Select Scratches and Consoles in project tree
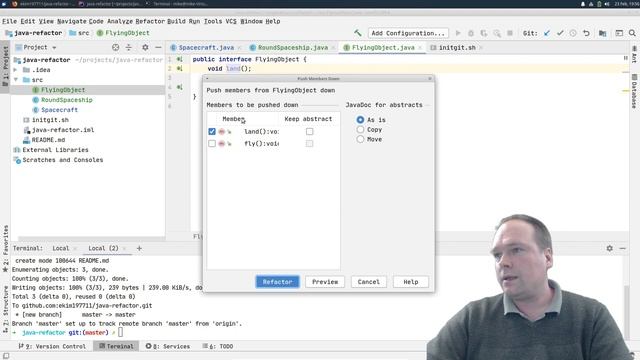This screenshot has width=640, height=360. pos(62,160)
